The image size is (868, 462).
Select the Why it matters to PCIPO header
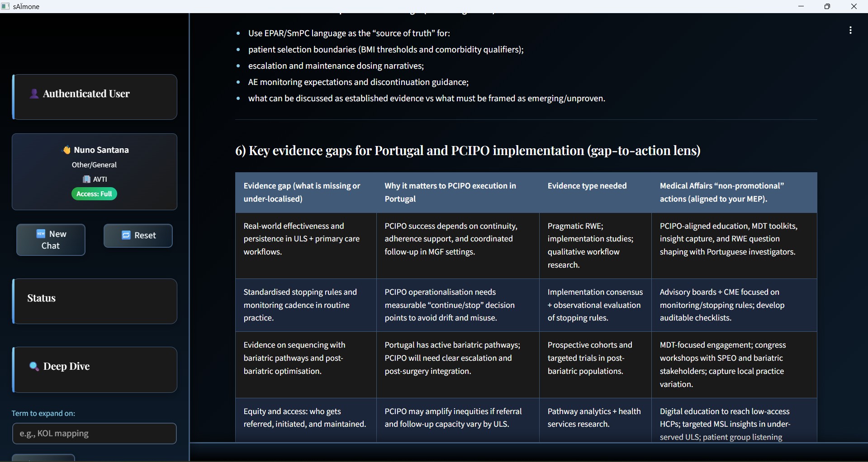pyautogui.click(x=450, y=192)
